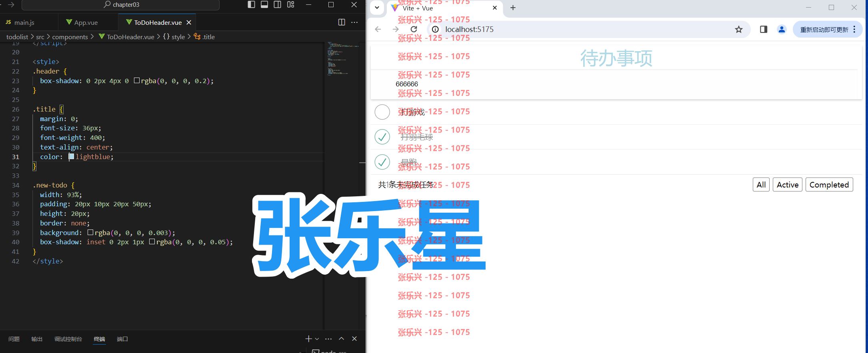This screenshot has height=353, width=868.
Task: Close the Vite + Vue browser tab
Action: point(495,8)
